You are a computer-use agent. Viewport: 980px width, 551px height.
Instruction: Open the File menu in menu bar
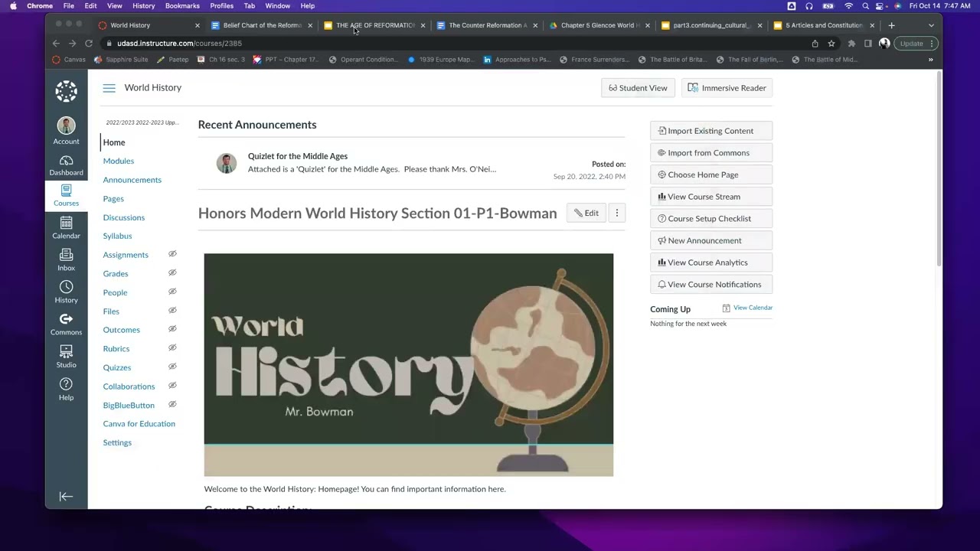68,6
